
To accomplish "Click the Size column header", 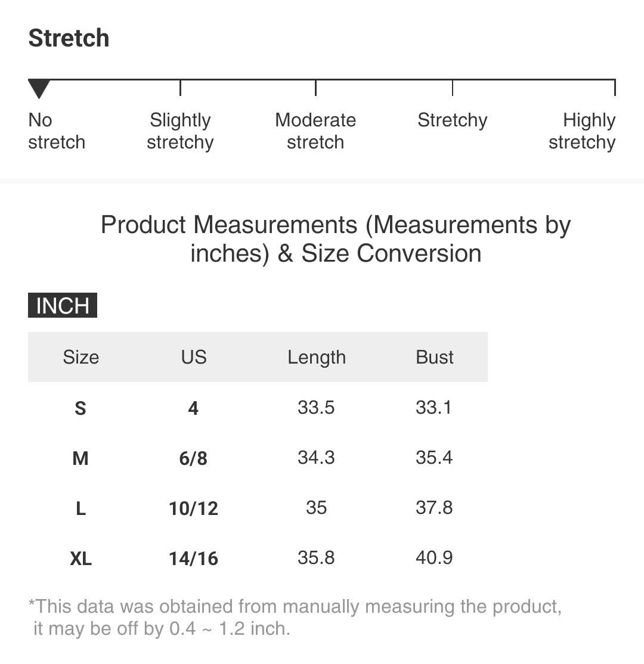I will (80, 357).
